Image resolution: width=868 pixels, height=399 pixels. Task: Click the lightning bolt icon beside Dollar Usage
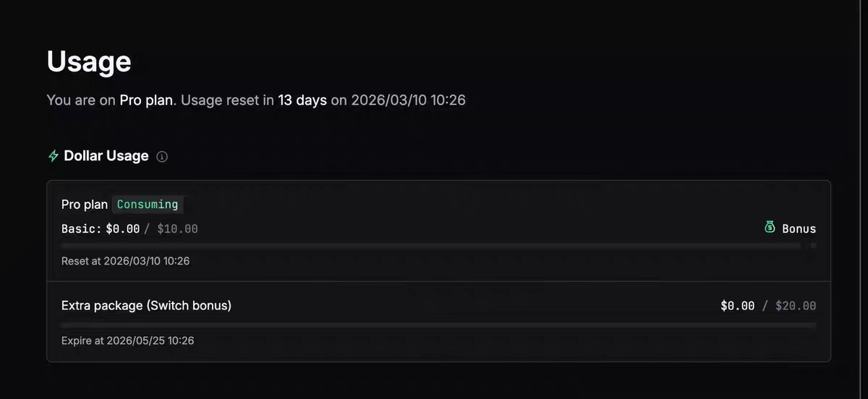[54, 156]
